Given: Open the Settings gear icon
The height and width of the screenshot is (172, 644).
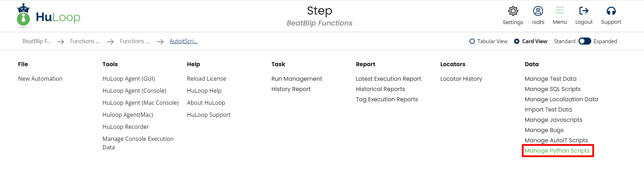Looking at the screenshot, I should click(513, 11).
